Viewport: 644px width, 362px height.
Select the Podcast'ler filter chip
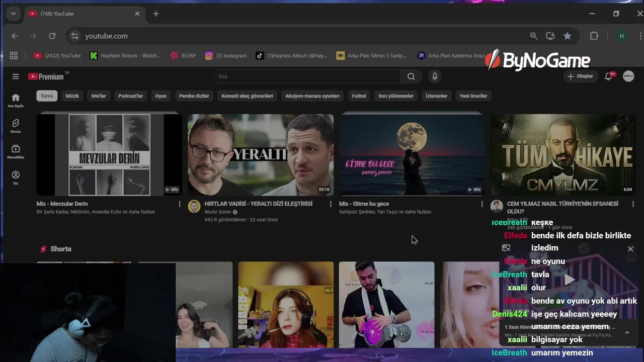click(x=130, y=96)
